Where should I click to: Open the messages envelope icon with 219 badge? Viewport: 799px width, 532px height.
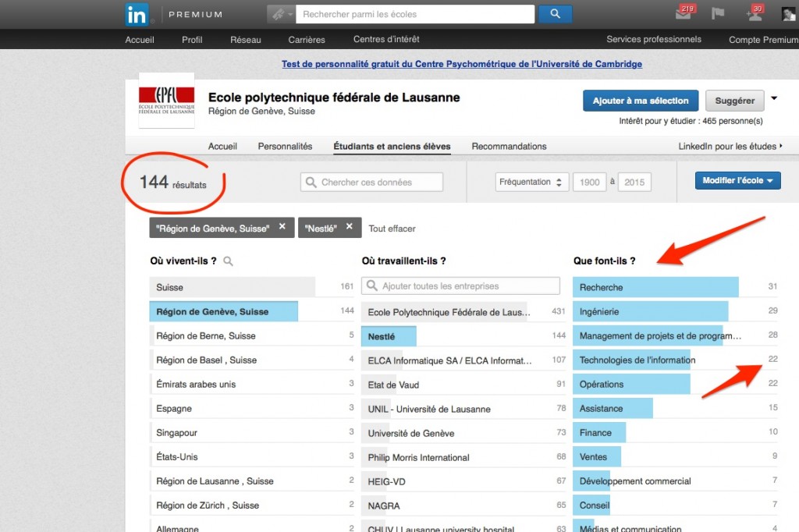tap(684, 12)
